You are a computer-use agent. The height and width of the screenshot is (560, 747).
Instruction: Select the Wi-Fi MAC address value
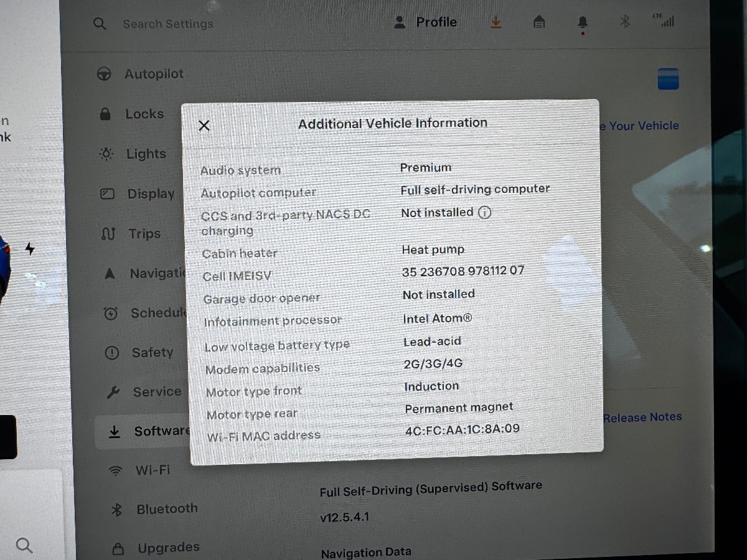tap(462, 429)
